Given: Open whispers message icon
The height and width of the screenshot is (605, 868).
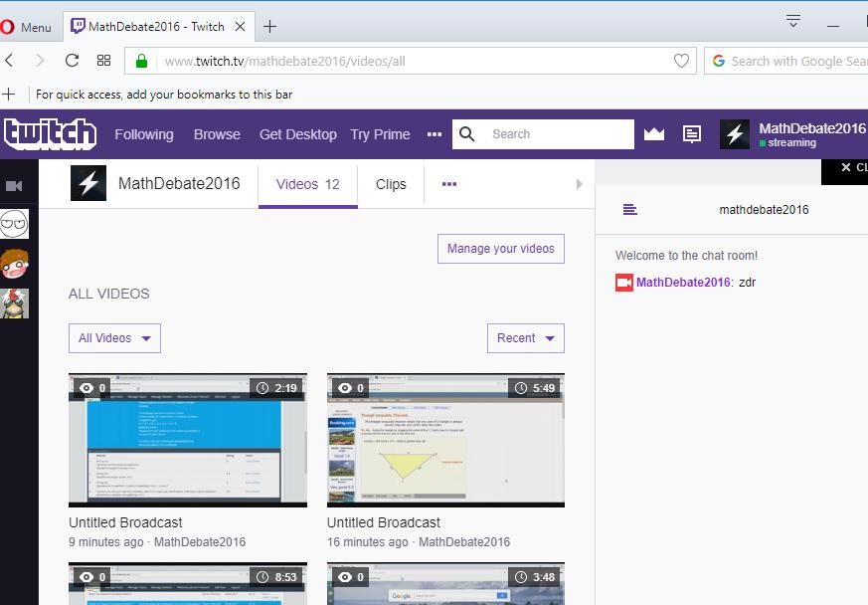Looking at the screenshot, I should pos(692,134).
